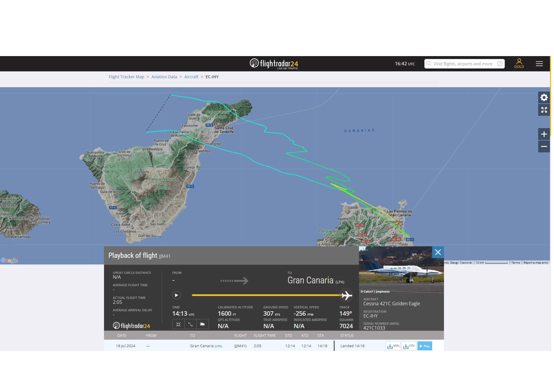Open the map settings gear

pyautogui.click(x=544, y=98)
